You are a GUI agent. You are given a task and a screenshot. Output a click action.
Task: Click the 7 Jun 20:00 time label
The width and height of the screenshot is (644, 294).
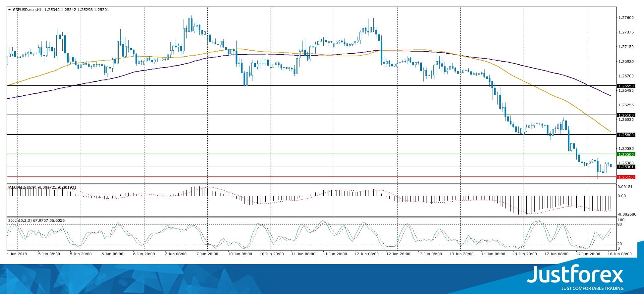point(207,254)
